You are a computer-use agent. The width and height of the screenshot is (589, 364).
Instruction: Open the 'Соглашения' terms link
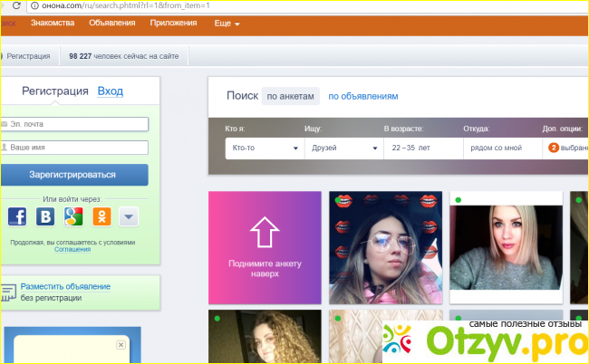pyautogui.click(x=72, y=249)
